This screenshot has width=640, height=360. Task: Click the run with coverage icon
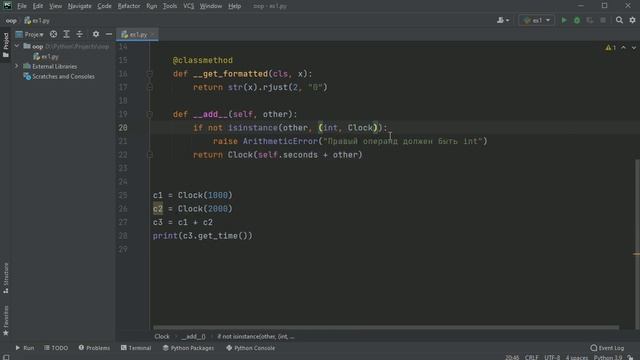(590, 20)
